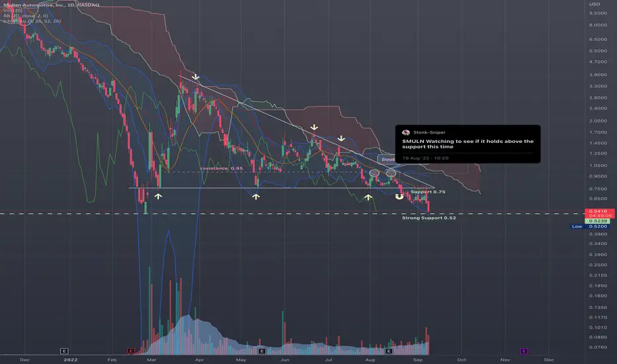Click the 0.7500 price axis value

[x=598, y=189]
